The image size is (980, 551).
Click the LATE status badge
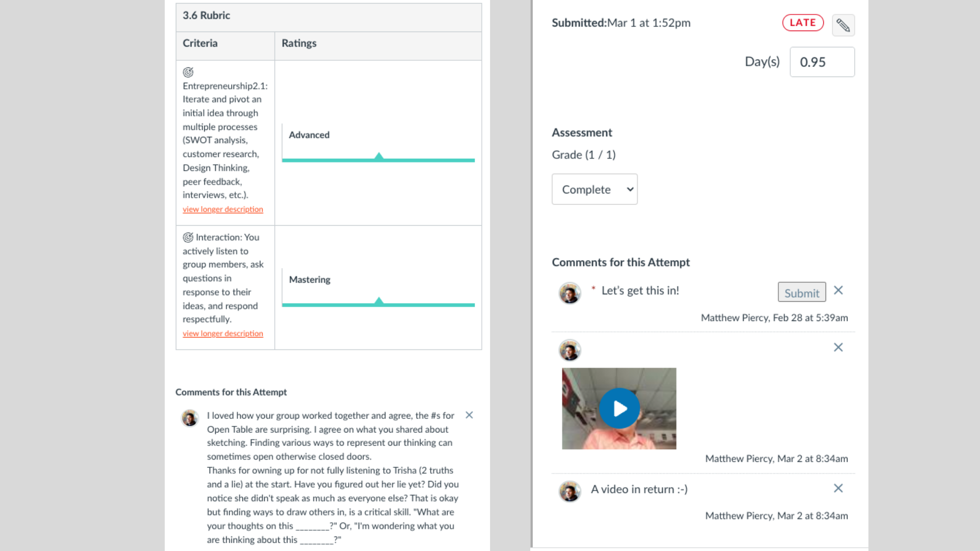click(802, 23)
